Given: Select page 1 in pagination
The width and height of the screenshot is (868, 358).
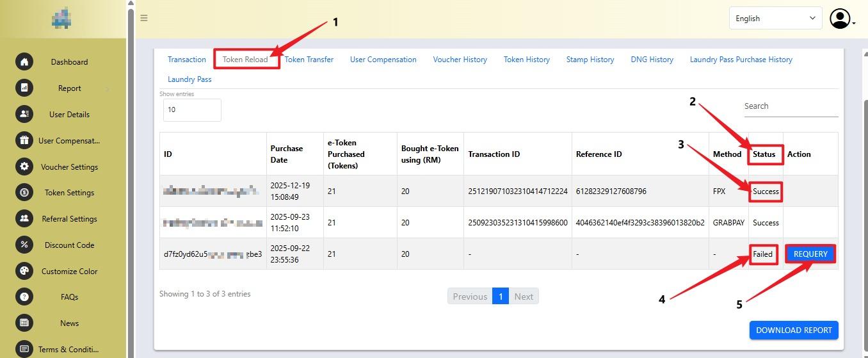Looking at the screenshot, I should (x=501, y=297).
